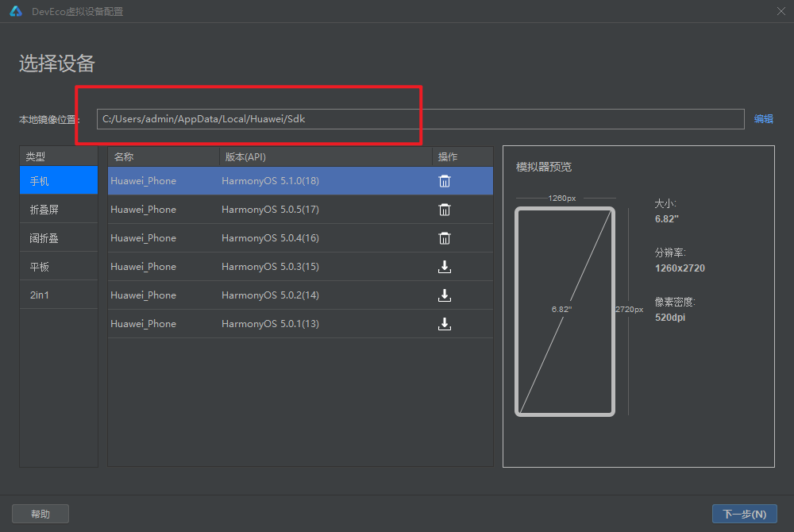The height and width of the screenshot is (532, 794).
Task: Click the DevEco logo in title bar
Action: (x=16, y=11)
